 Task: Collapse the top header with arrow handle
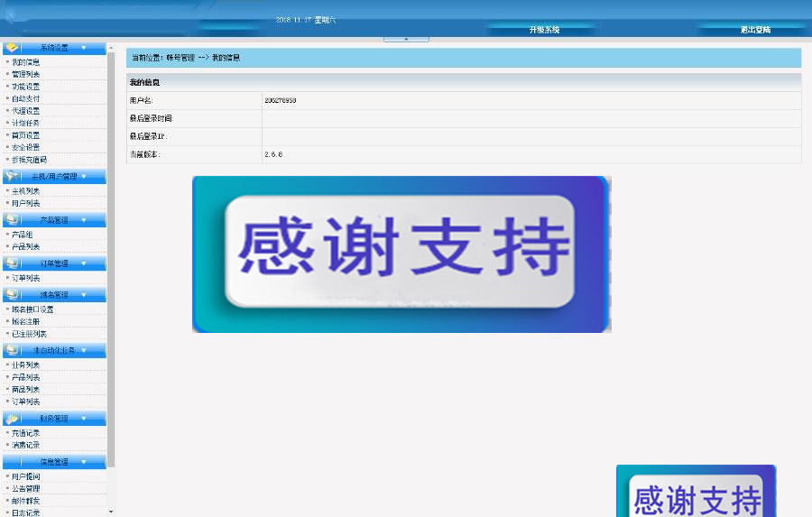tap(406, 39)
